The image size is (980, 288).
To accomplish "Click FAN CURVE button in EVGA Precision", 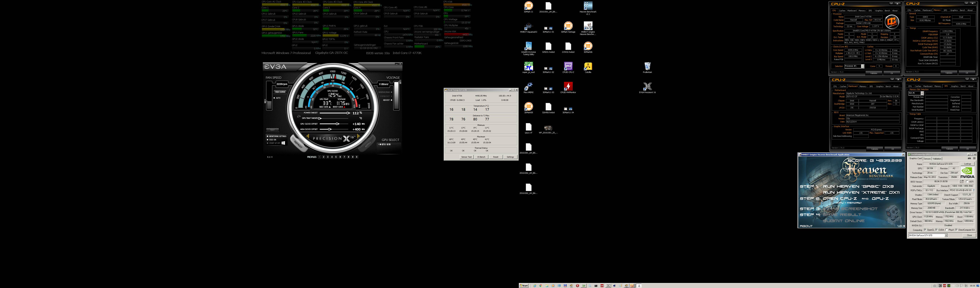I will pos(280,92).
